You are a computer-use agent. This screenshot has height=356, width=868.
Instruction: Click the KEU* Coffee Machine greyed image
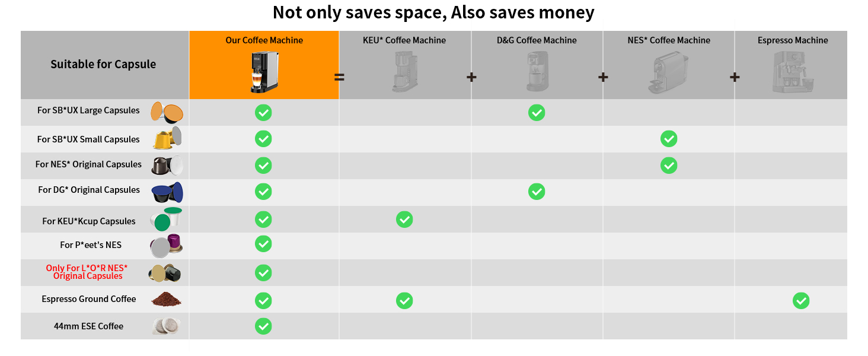point(404,72)
